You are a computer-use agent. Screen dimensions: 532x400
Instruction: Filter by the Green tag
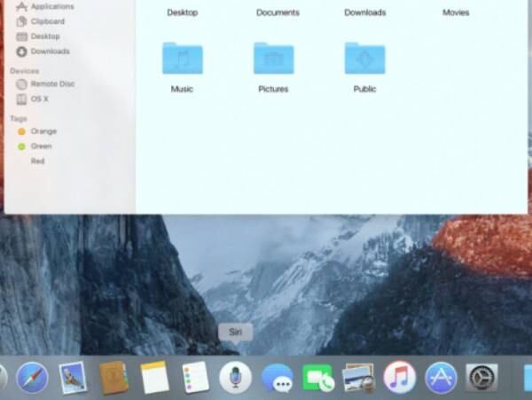pyautogui.click(x=41, y=146)
